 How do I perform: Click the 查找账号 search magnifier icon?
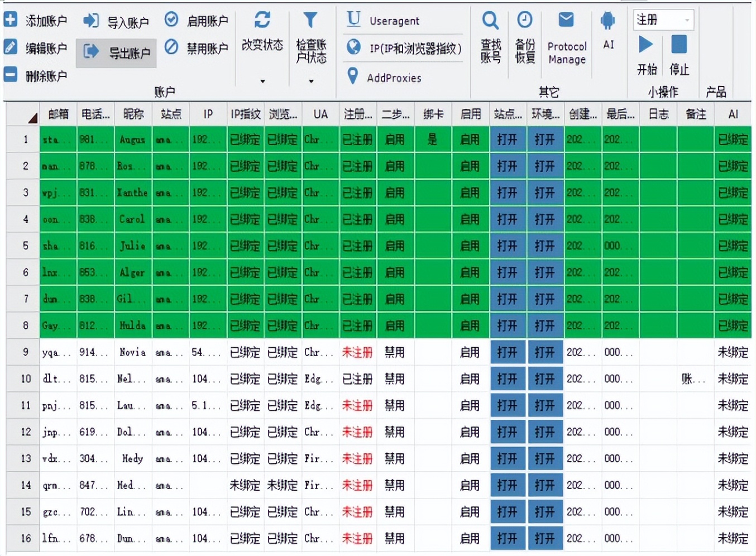tap(490, 21)
